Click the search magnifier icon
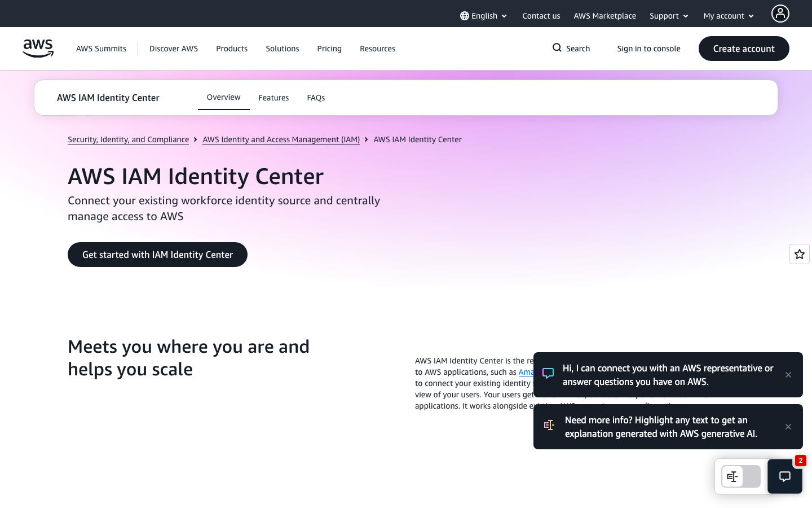The image size is (812, 508). click(x=557, y=48)
